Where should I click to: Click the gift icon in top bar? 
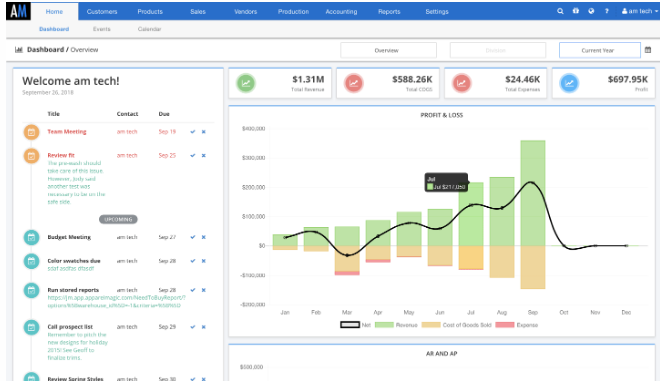click(576, 11)
